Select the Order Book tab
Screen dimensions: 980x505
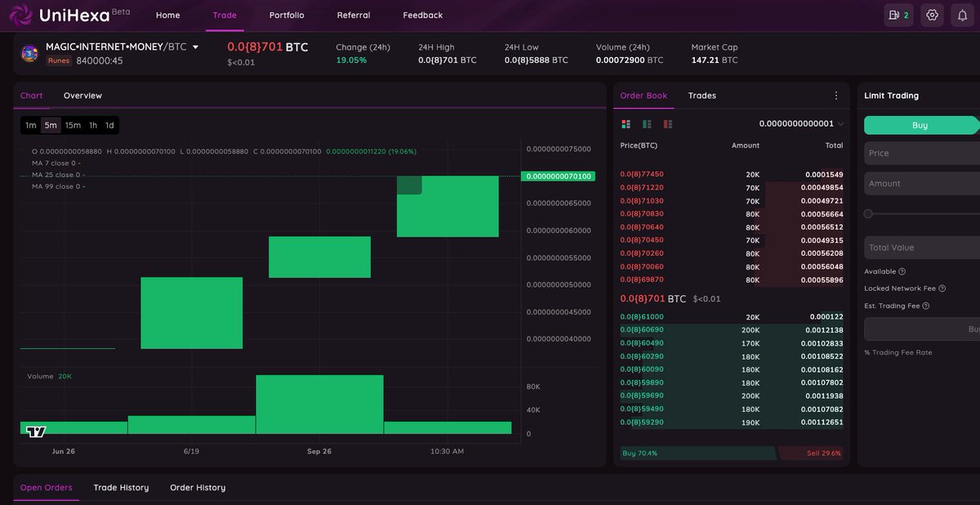pos(644,96)
